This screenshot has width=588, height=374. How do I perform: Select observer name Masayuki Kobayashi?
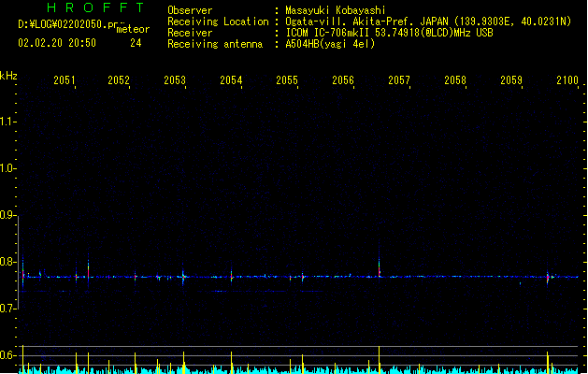336,10
